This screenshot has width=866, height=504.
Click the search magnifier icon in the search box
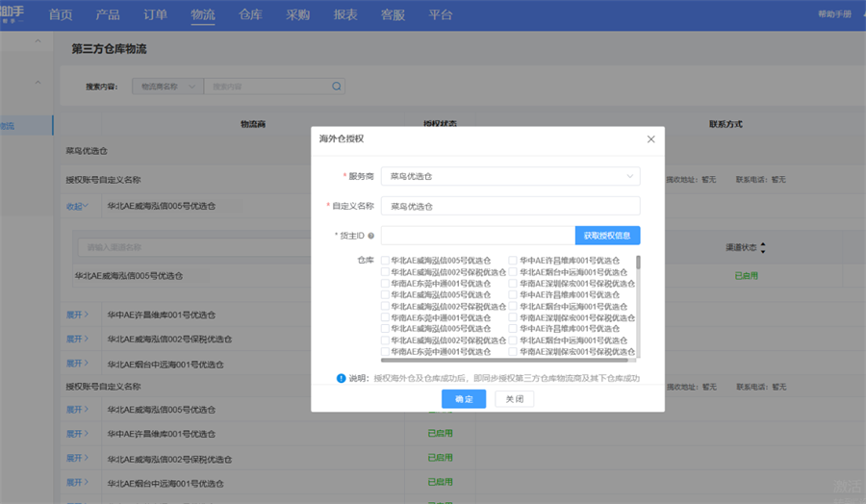(337, 87)
